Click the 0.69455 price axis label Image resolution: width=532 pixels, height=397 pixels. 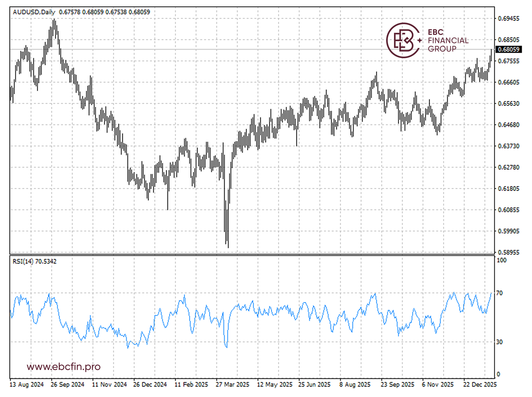click(x=508, y=18)
